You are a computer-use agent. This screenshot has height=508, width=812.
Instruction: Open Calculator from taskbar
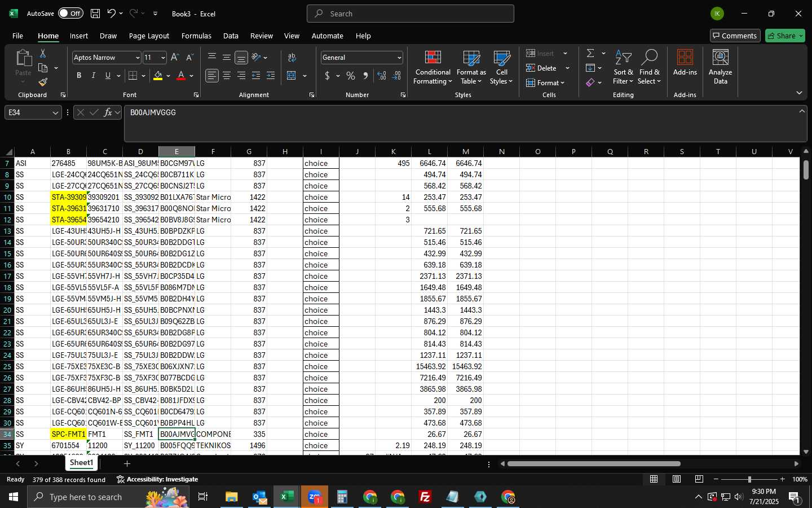click(342, 497)
